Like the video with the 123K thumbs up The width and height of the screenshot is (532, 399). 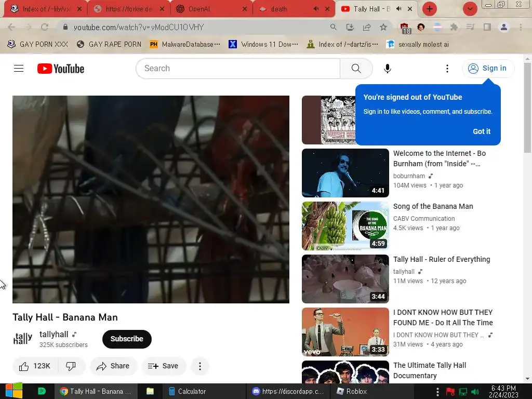pyautogui.click(x=35, y=366)
